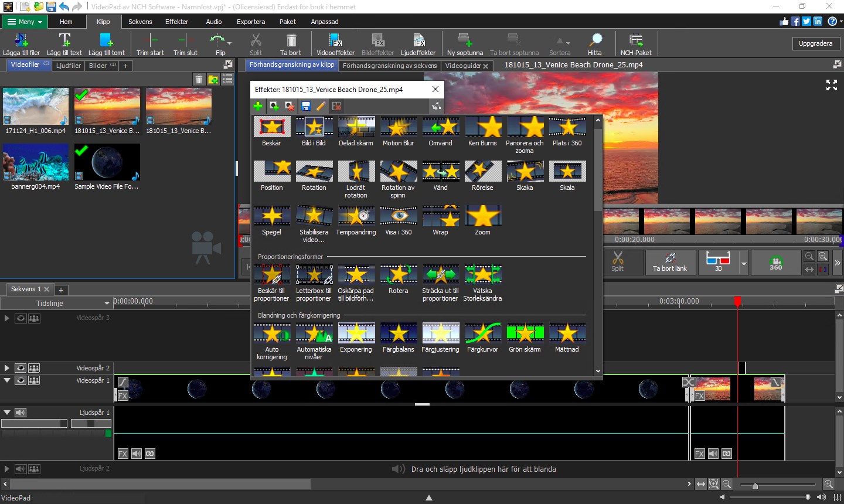Toggle the 360 preview button
This screenshot has width=844, height=504.
coord(776,262)
